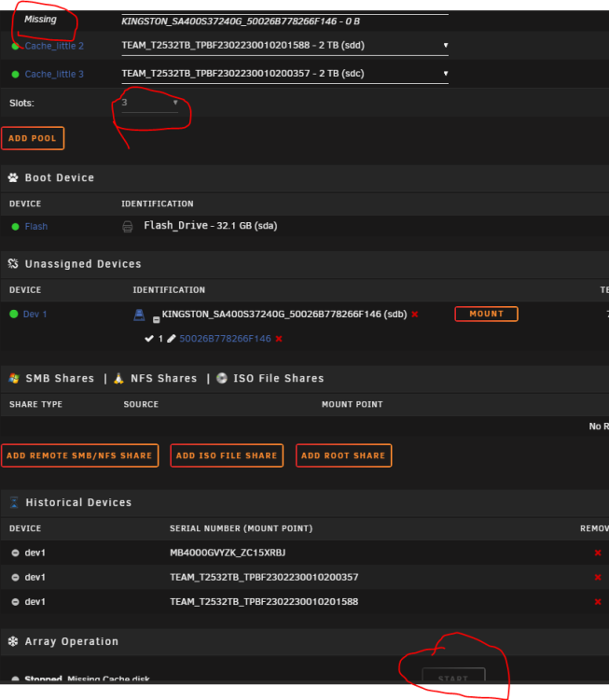Click the ISO File Shares disc icon

tap(222, 379)
